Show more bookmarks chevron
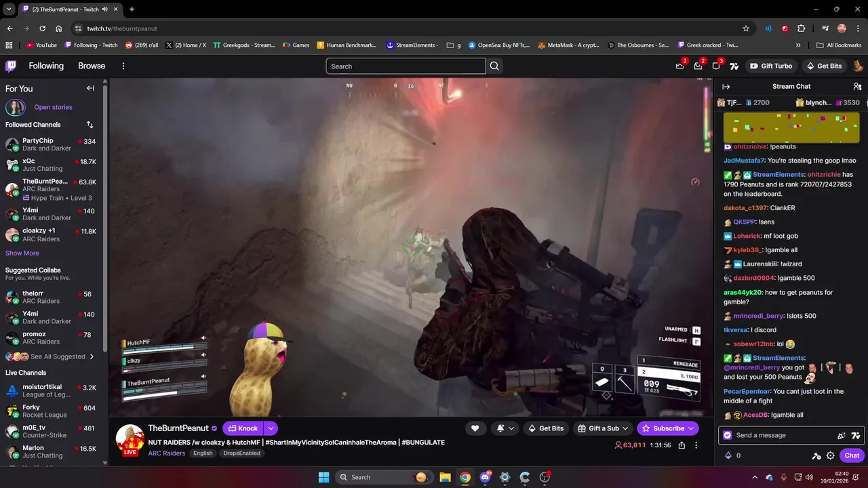 tap(798, 45)
